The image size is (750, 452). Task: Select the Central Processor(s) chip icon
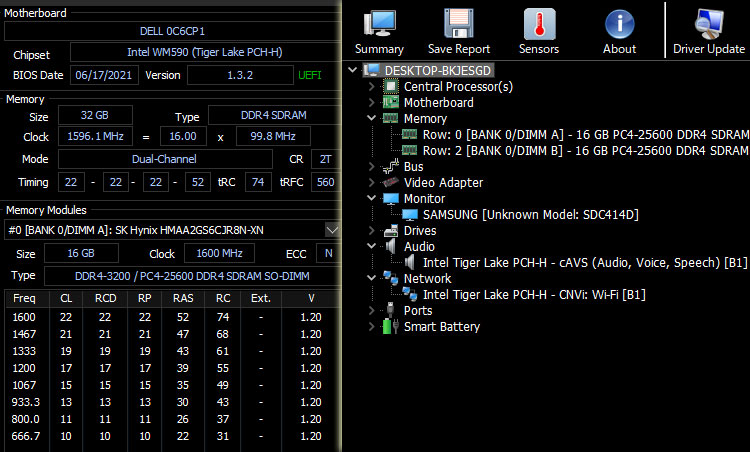[x=391, y=87]
